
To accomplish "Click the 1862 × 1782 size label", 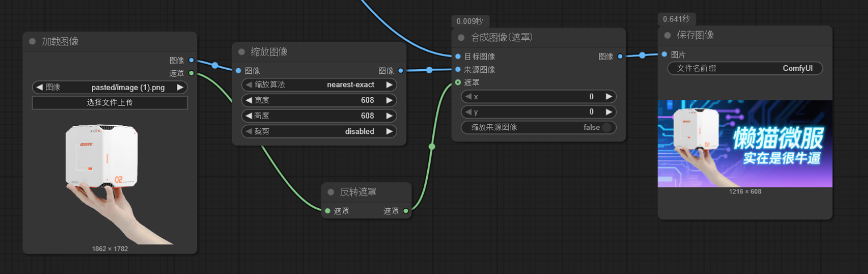I will point(110,248).
